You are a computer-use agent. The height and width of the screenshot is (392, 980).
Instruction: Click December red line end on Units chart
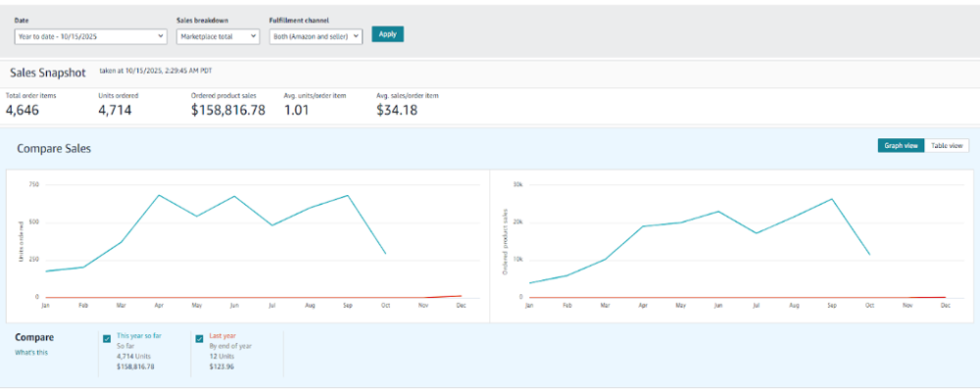(461, 295)
